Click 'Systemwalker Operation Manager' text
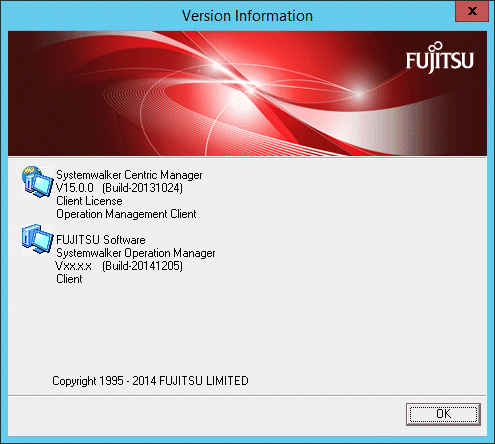 [x=136, y=253]
